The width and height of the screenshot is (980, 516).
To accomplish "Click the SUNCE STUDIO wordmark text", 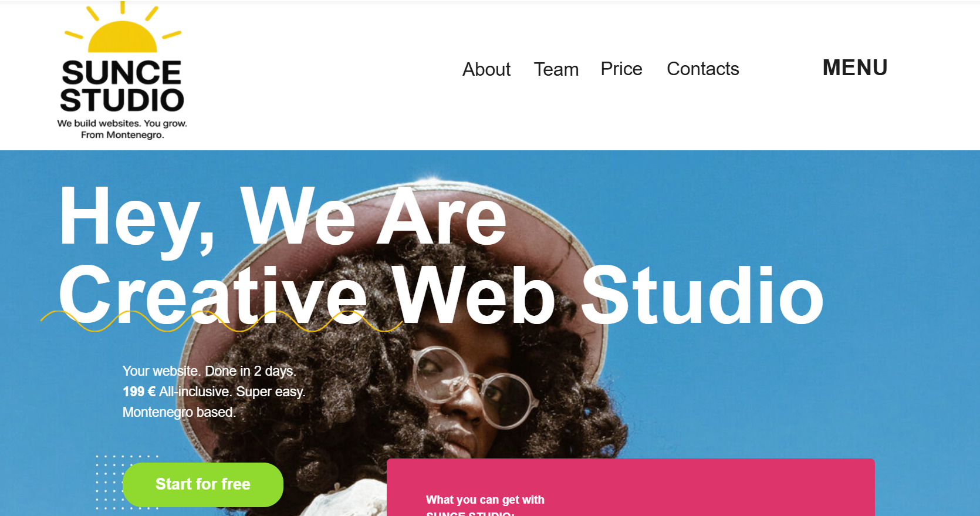I will click(122, 86).
